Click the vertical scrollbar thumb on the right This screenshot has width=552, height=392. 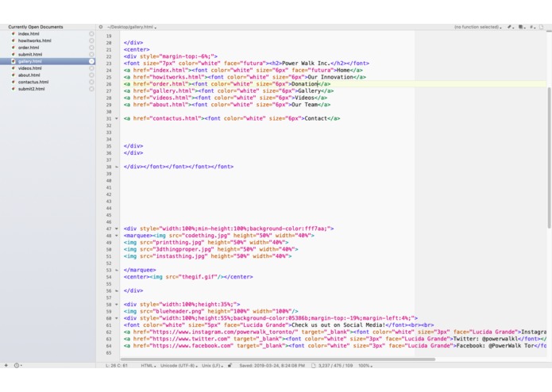(549, 157)
